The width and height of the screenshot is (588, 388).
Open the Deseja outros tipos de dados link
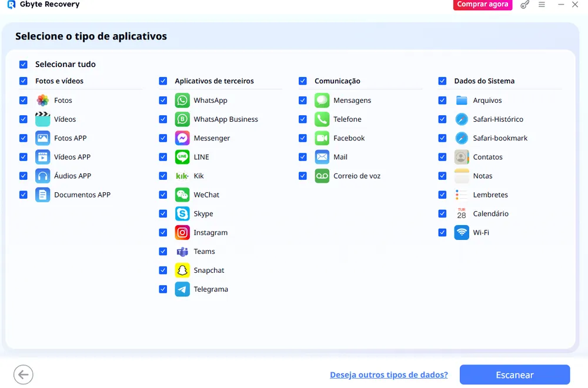coord(389,375)
